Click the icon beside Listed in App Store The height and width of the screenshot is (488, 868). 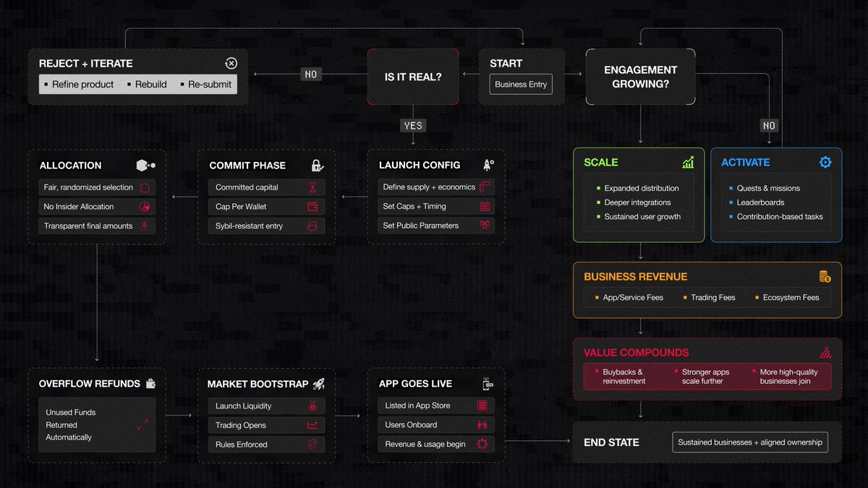coord(482,406)
